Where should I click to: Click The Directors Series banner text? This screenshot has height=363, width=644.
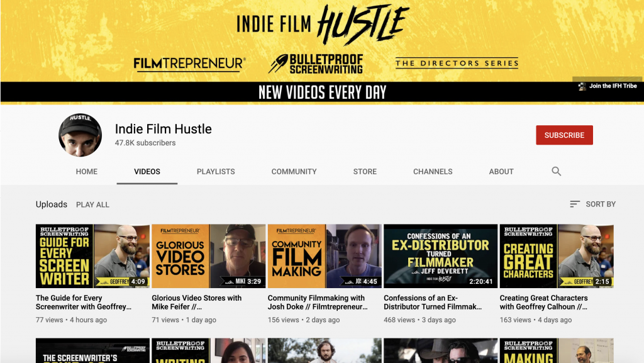point(457,63)
